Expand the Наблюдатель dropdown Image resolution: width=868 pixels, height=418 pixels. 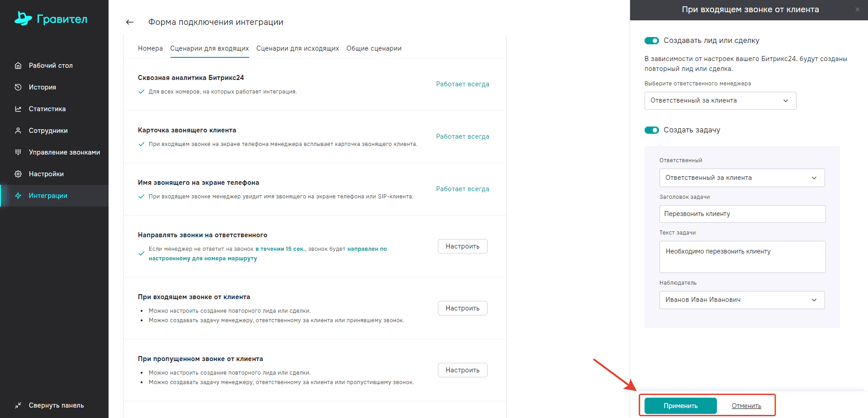pyautogui.click(x=742, y=300)
